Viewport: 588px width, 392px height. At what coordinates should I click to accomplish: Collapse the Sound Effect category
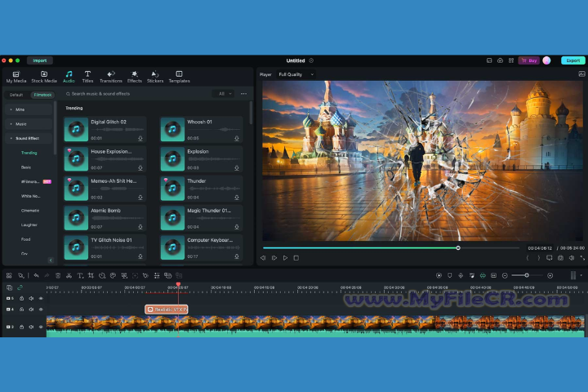point(29,138)
